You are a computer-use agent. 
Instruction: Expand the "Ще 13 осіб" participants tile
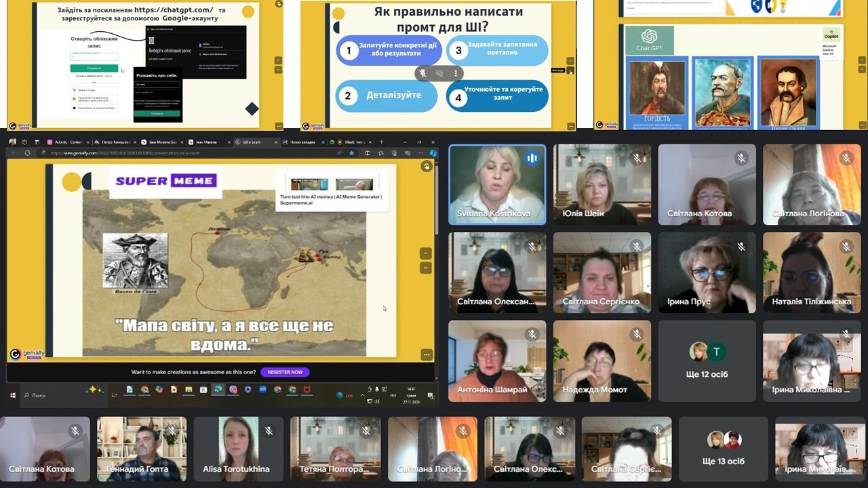(724, 449)
